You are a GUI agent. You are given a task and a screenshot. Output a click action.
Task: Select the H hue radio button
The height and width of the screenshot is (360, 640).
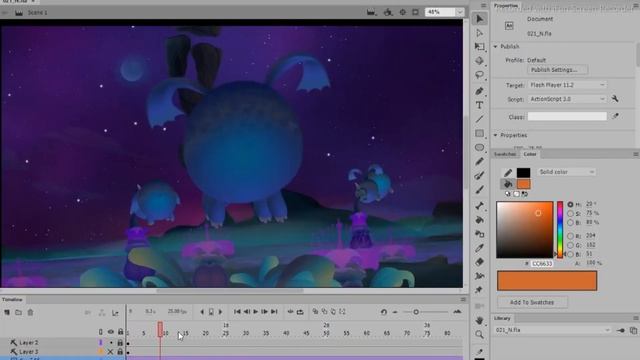click(570, 204)
